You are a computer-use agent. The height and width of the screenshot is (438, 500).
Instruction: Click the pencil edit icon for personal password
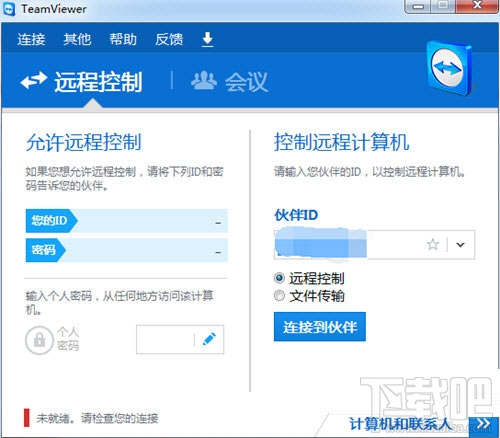[x=209, y=339]
